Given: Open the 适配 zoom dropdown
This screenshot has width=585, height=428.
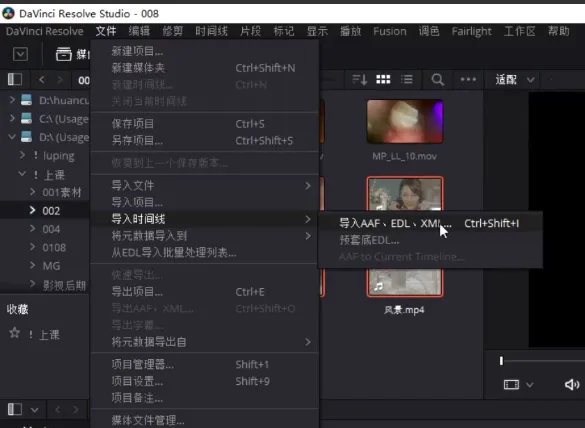Looking at the screenshot, I should click(x=514, y=79).
